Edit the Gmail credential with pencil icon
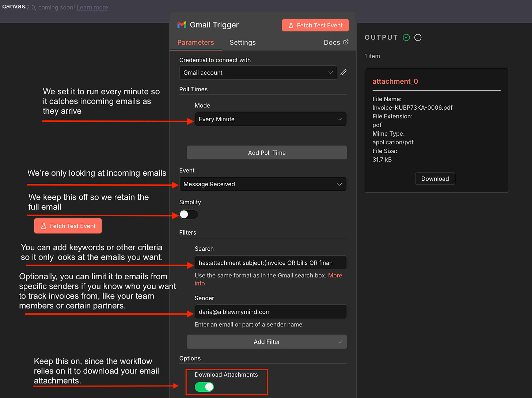Screen dimensions: 532x398 [343, 72]
